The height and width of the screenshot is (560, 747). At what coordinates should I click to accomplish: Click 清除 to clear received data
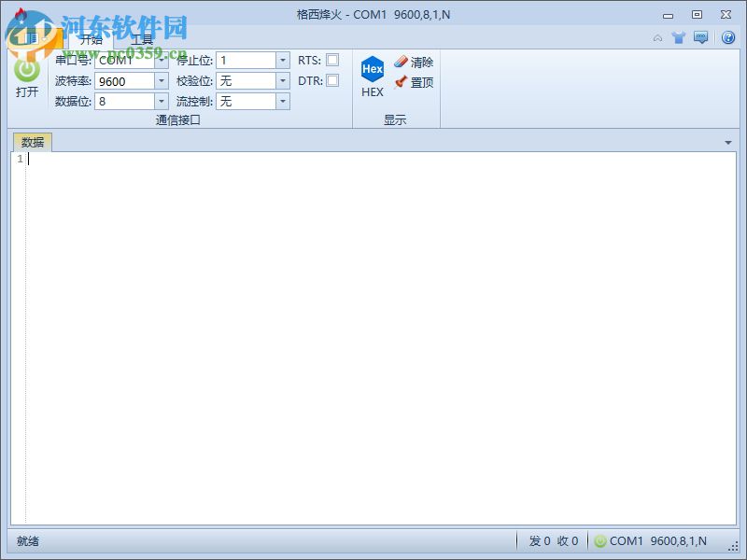coord(414,63)
